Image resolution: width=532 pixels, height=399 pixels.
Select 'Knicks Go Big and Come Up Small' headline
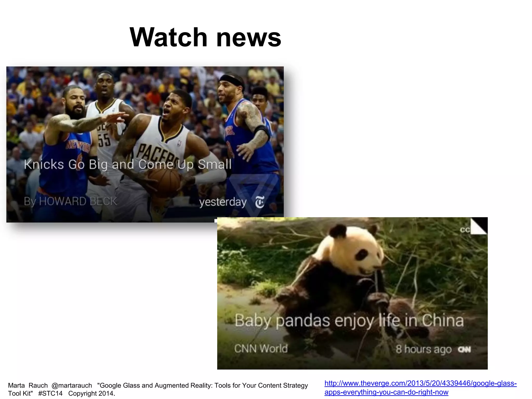[128, 164]
